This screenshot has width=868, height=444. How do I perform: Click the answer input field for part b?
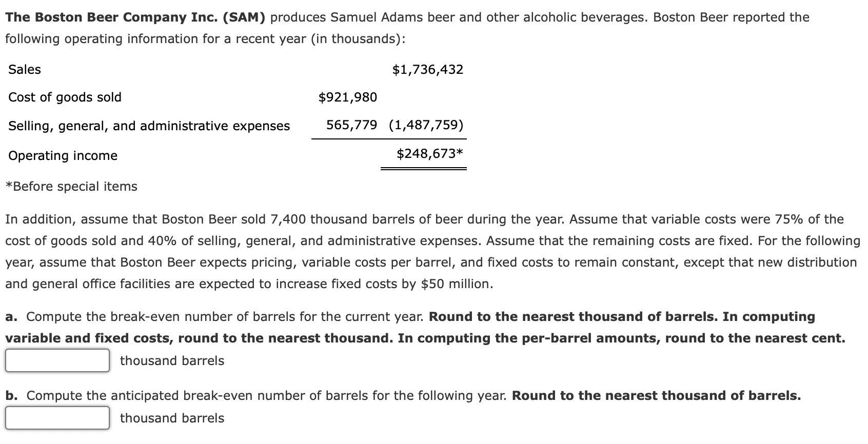coord(56,418)
